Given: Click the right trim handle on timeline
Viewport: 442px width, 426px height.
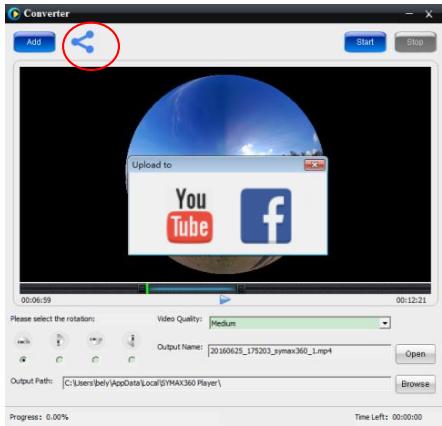Looking at the screenshot, I should [241, 289].
